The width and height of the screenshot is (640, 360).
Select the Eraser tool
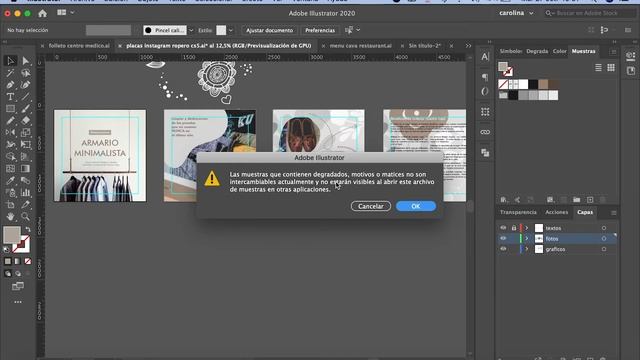(26, 120)
